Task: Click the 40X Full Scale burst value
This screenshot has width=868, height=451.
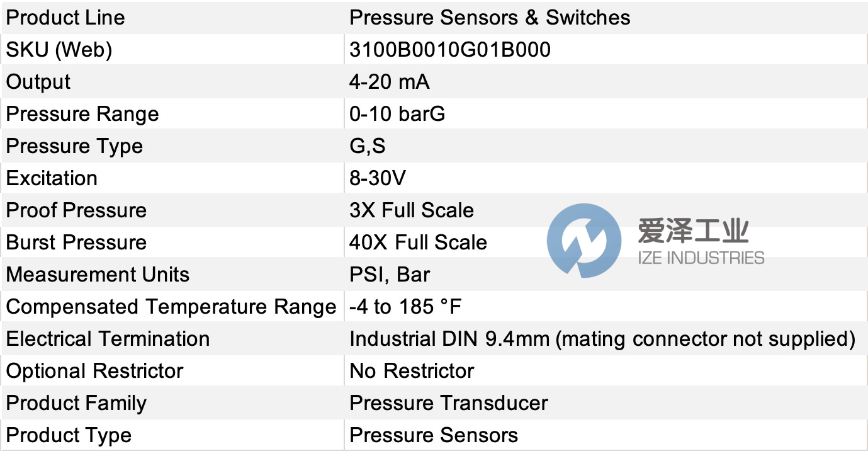Action: [x=418, y=243]
